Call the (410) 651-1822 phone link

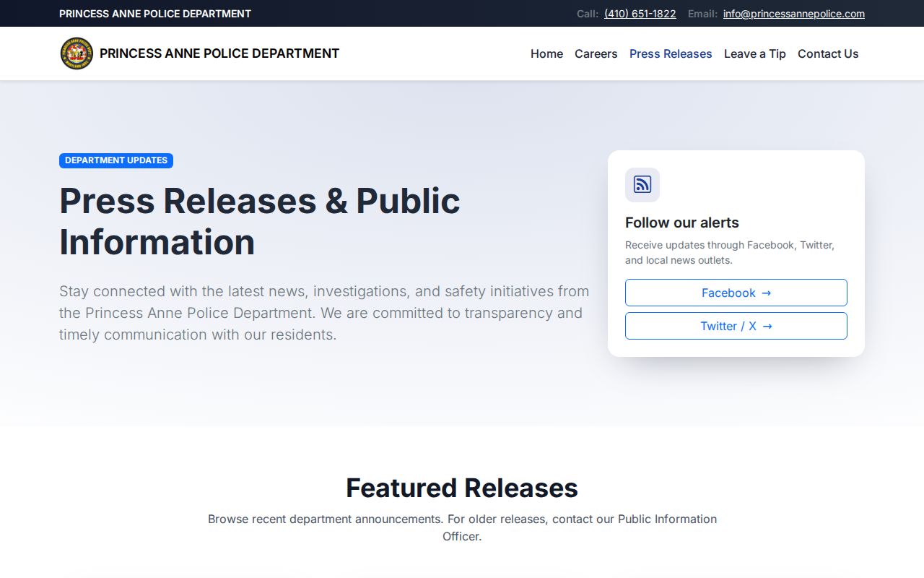click(640, 14)
